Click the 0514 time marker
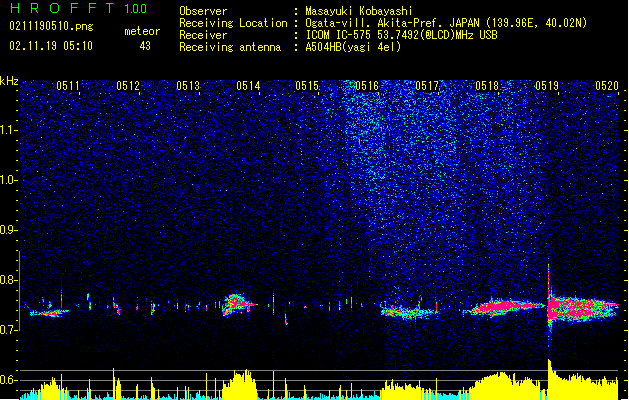 coord(248,86)
